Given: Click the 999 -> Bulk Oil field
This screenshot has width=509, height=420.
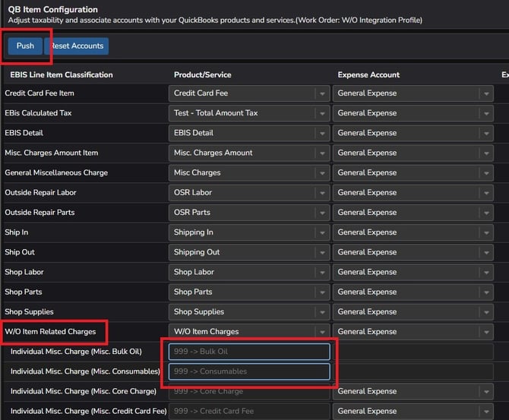Looking at the screenshot, I should [x=249, y=352].
